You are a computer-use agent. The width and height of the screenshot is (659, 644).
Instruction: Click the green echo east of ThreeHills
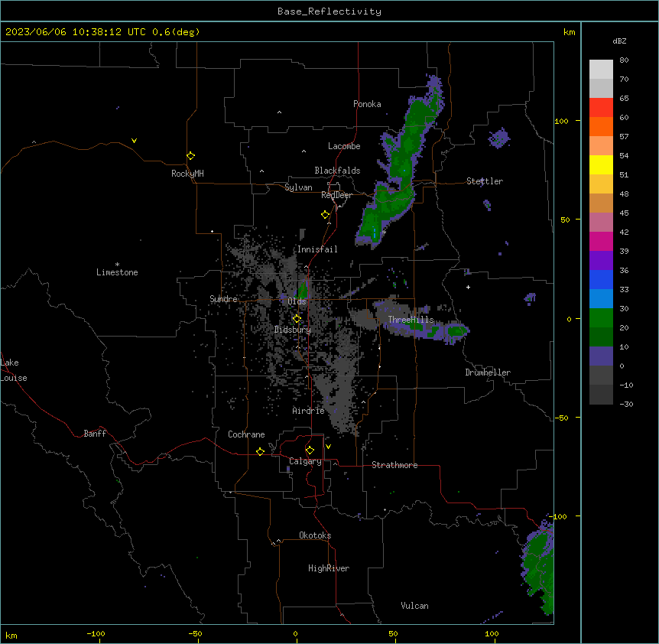(x=456, y=330)
